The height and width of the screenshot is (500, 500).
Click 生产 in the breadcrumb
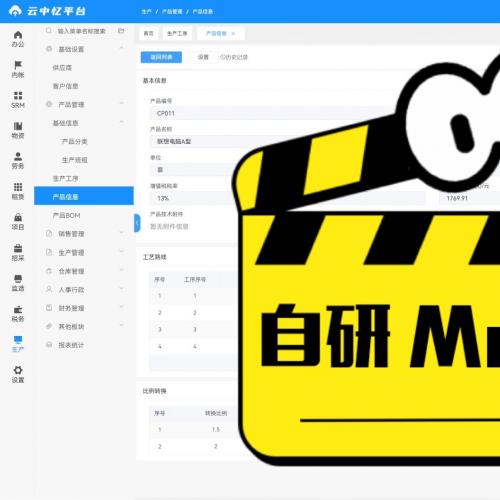click(x=146, y=11)
